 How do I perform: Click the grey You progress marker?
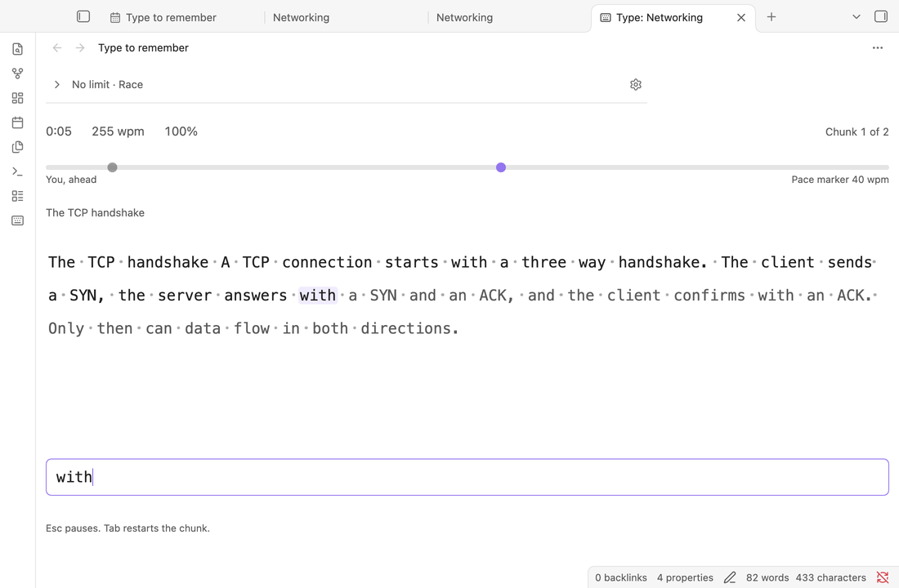(x=113, y=167)
